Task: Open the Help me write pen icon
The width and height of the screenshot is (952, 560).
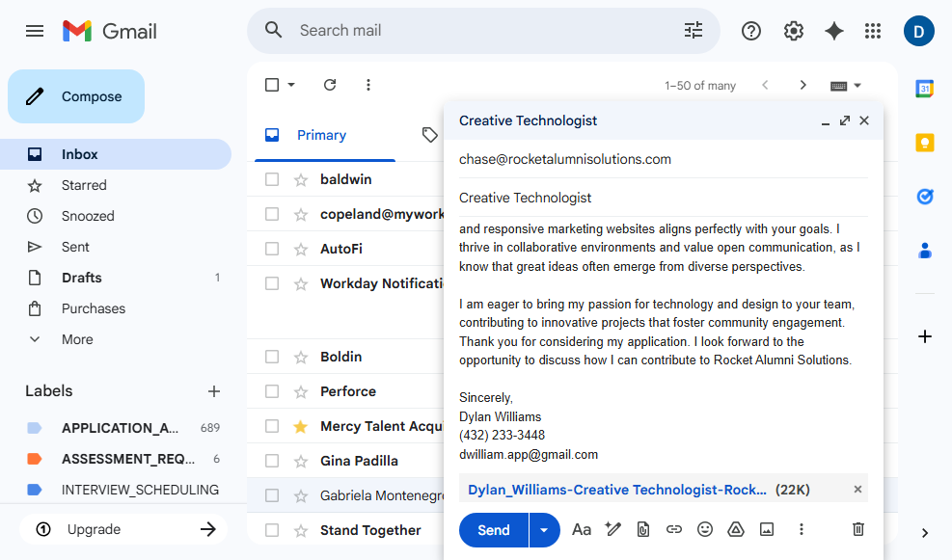Action: pyautogui.click(x=612, y=529)
